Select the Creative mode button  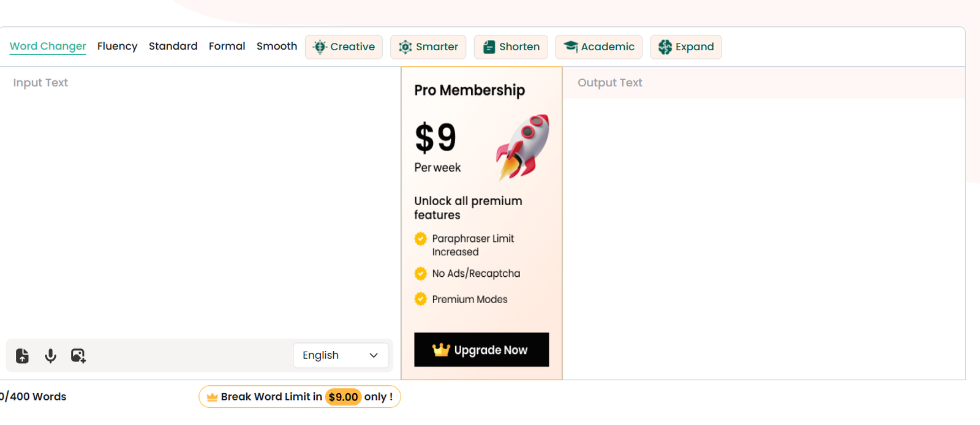point(344,47)
